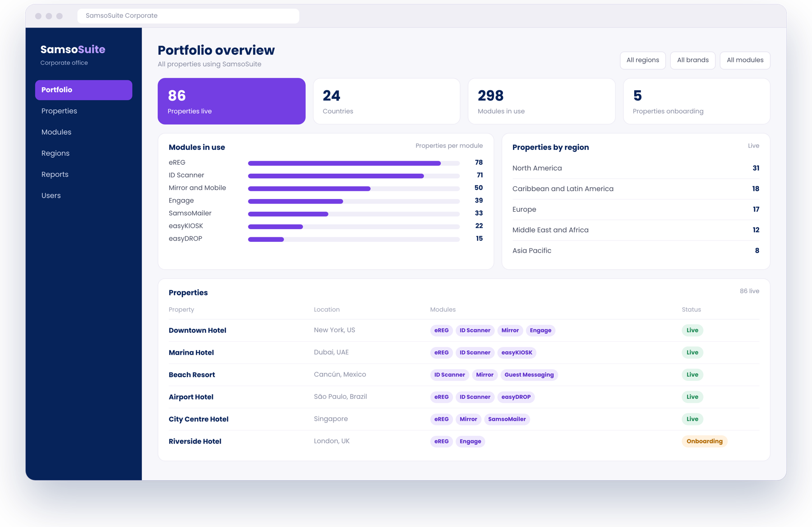Open the All brands filter
Screen dimensions: 812x527
692,60
